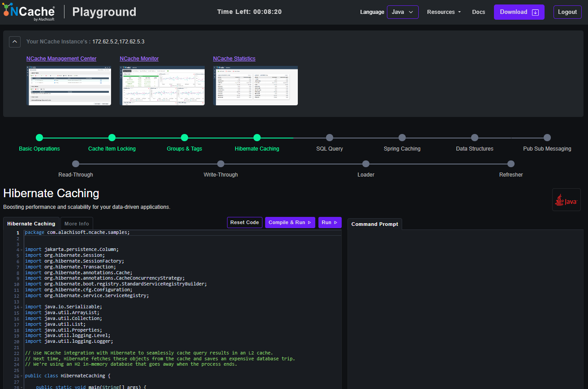Switch to the Hibernate Caching code tab
Image resolution: width=588 pixels, height=389 pixels.
pyautogui.click(x=31, y=224)
